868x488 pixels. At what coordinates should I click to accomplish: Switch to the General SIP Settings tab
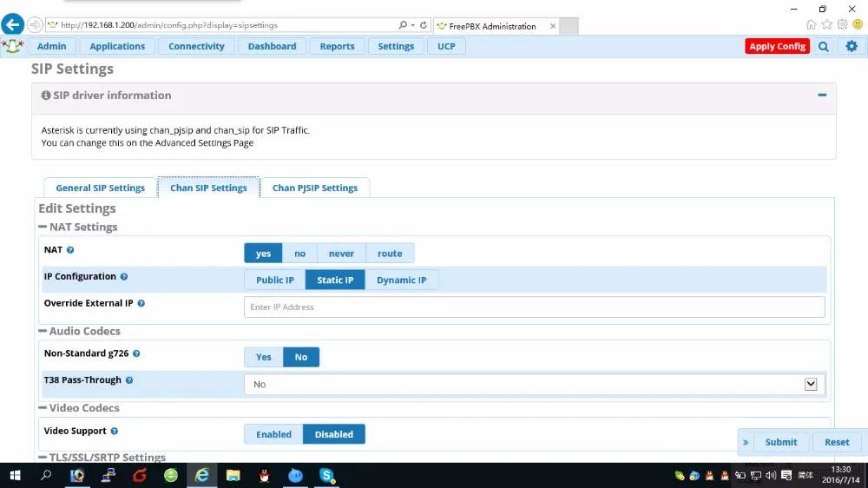click(100, 188)
